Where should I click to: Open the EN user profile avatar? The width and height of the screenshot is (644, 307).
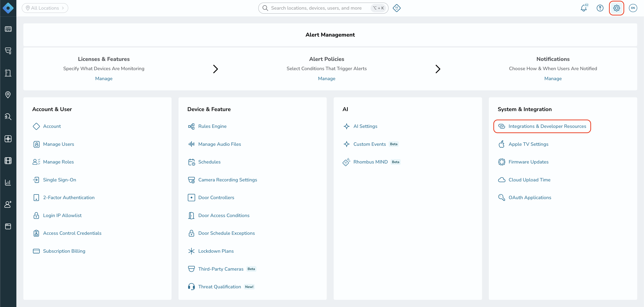(x=633, y=8)
